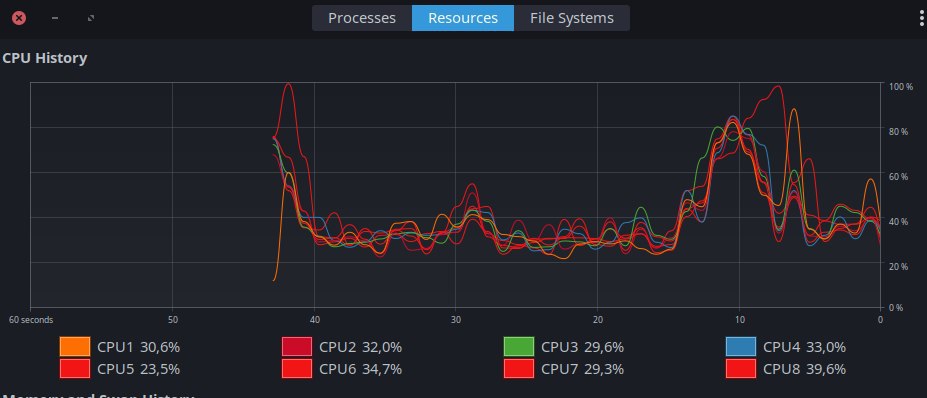Click the CPU2 32,0% label
The image size is (927, 398).
coord(361,347)
